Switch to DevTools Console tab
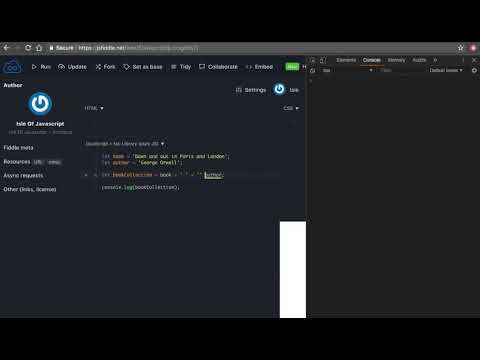 pos(371,60)
